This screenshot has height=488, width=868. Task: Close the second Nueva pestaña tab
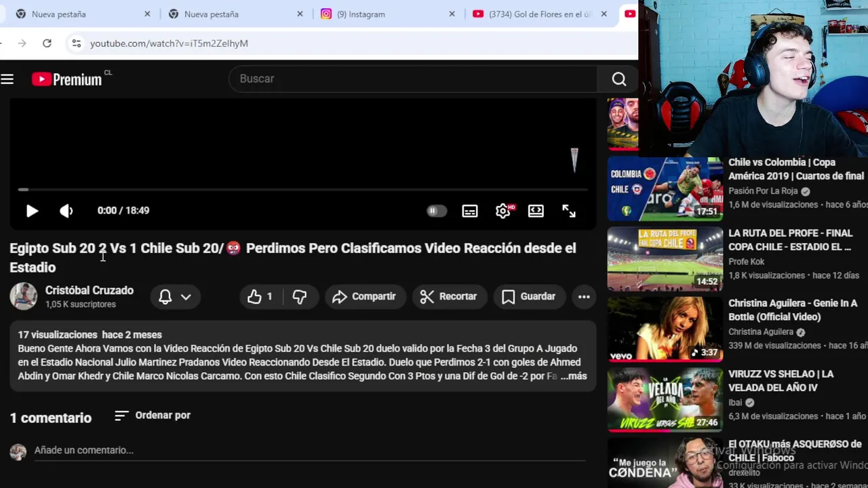click(300, 14)
